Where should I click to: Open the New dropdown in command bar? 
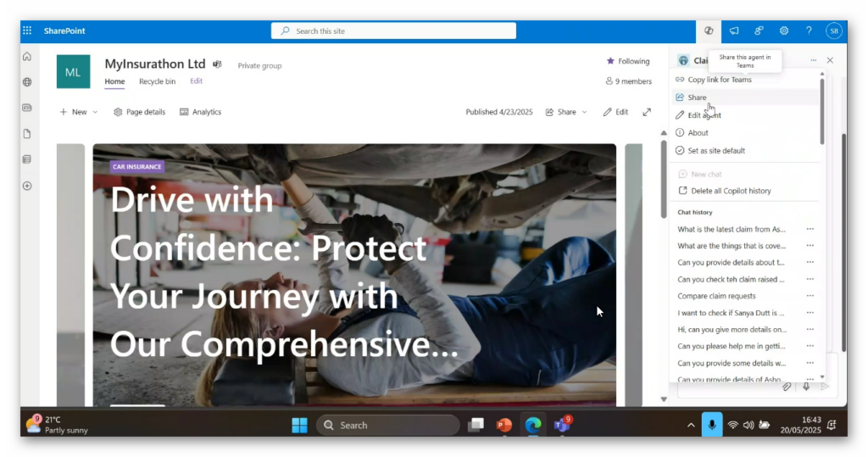coord(79,112)
